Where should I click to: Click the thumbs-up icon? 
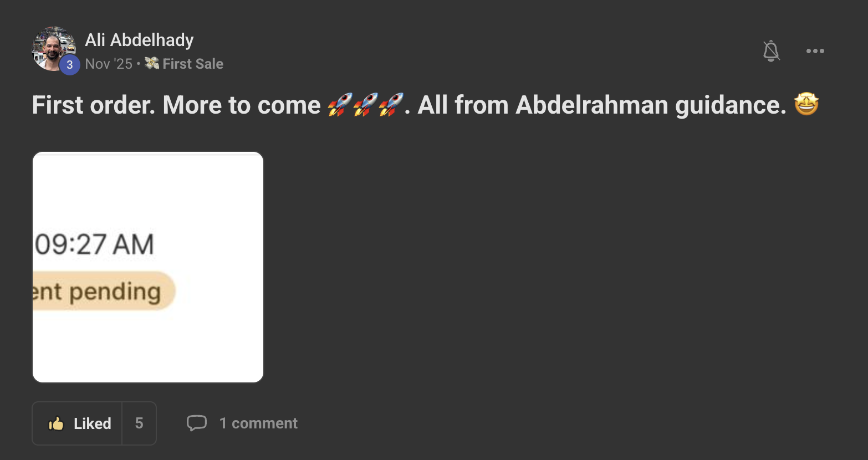(x=56, y=424)
